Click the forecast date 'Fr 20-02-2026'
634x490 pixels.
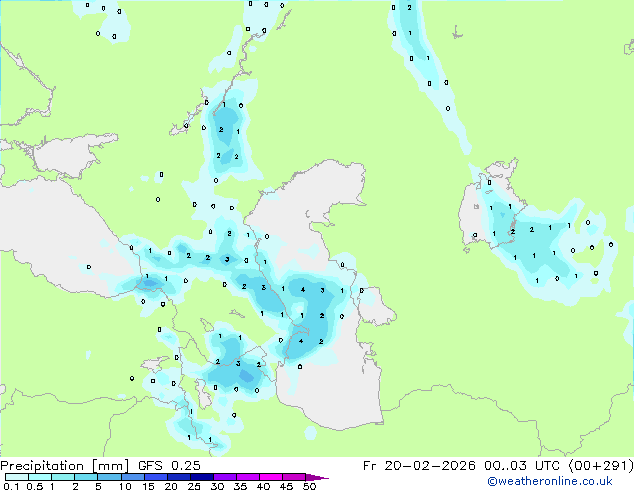point(418,466)
